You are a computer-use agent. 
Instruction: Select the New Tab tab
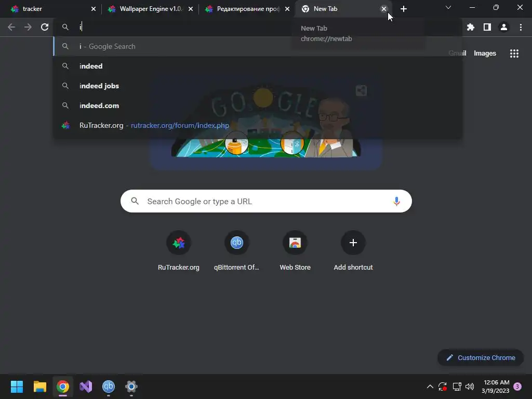[339, 9]
